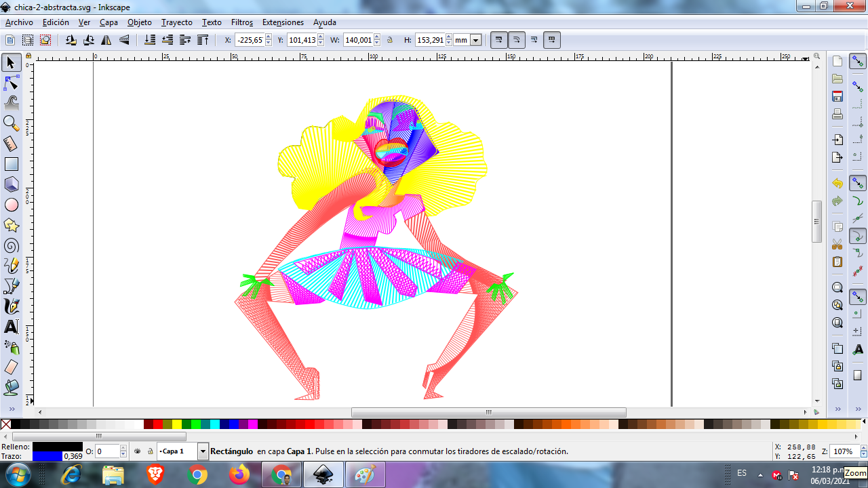Open Brave browser from the taskbar
The height and width of the screenshot is (488, 868).
(x=155, y=474)
